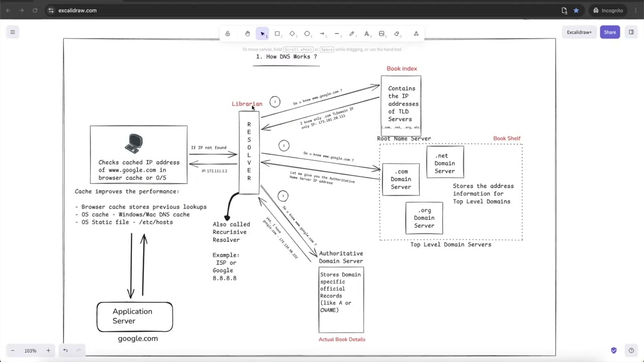This screenshot has width=644, height=362.
Task: Open the more tools shapes menu
Action: pyautogui.click(x=416, y=34)
